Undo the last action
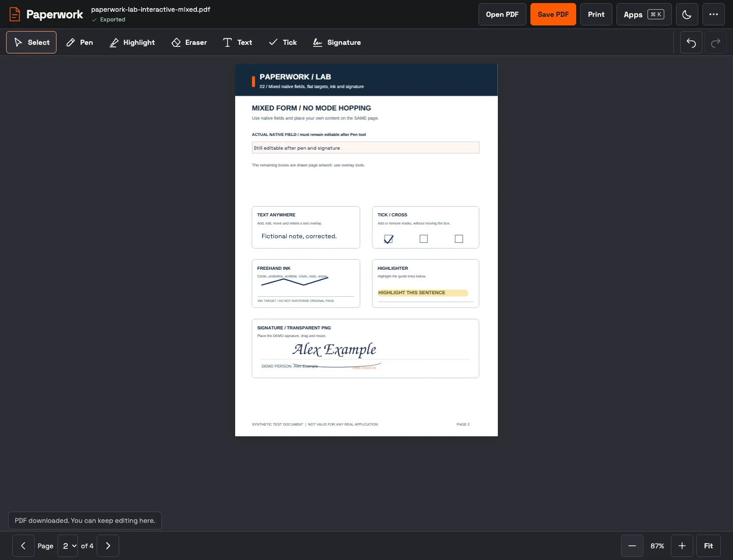 click(691, 42)
